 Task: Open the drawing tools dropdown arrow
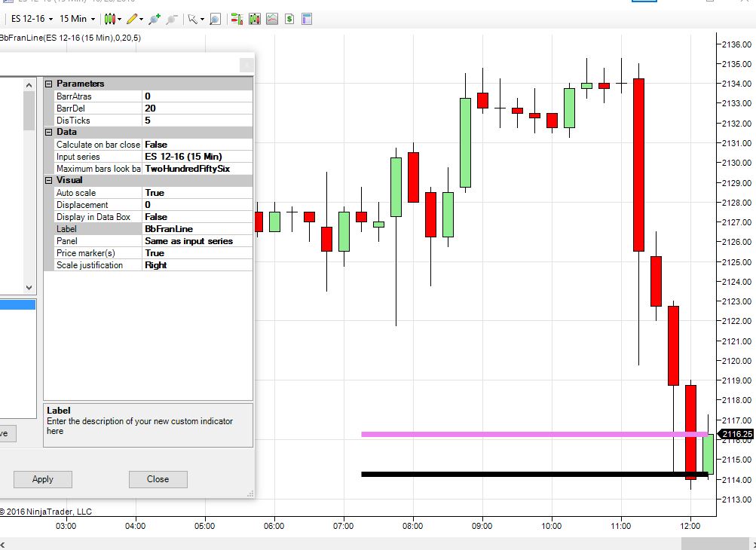pyautogui.click(x=141, y=20)
